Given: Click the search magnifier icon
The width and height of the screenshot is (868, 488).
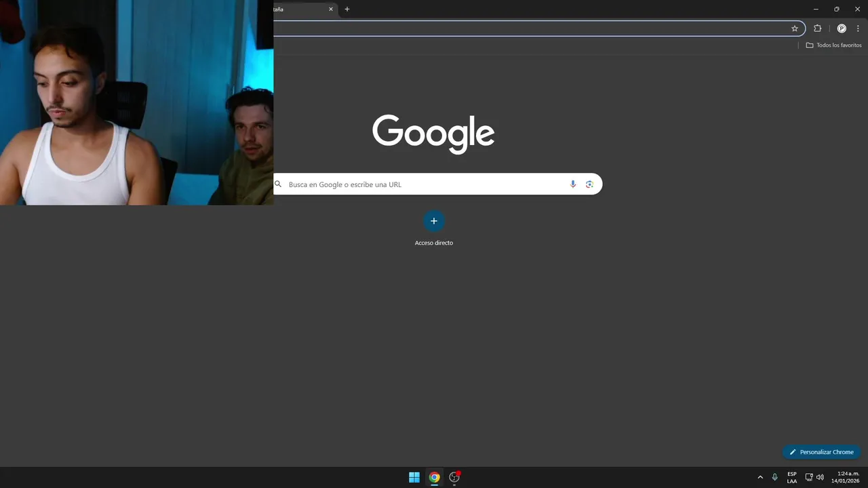Looking at the screenshot, I should click(x=278, y=184).
